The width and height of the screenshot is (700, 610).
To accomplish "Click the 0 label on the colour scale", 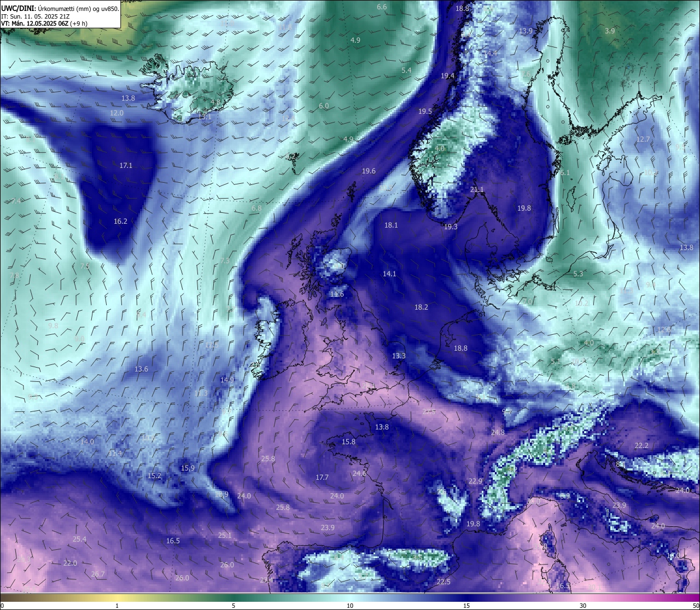I will [2, 606].
